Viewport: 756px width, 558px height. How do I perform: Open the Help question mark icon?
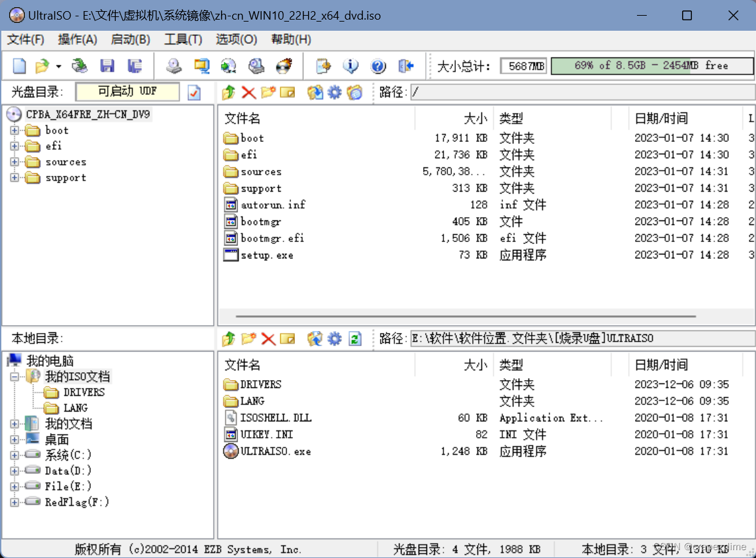pyautogui.click(x=379, y=65)
